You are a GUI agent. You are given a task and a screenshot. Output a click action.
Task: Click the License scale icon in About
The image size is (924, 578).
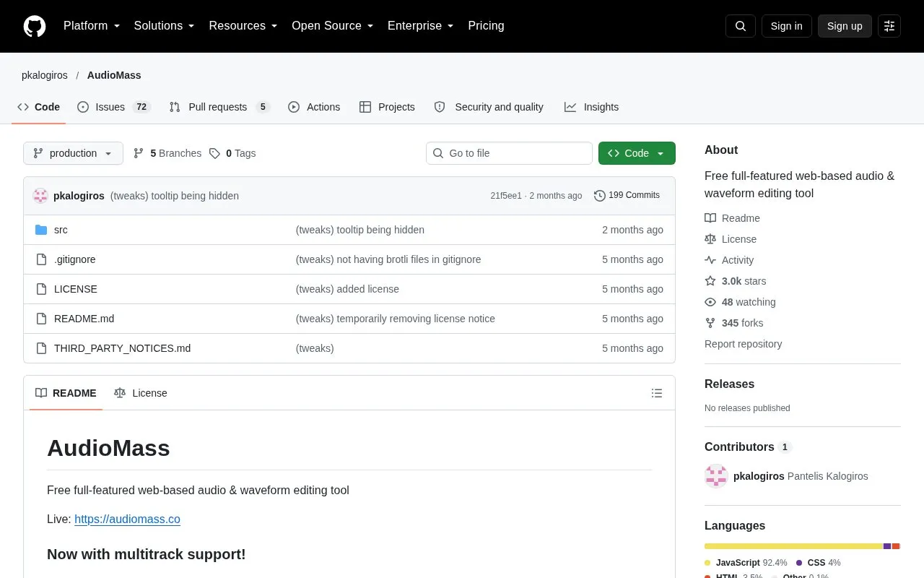710,239
